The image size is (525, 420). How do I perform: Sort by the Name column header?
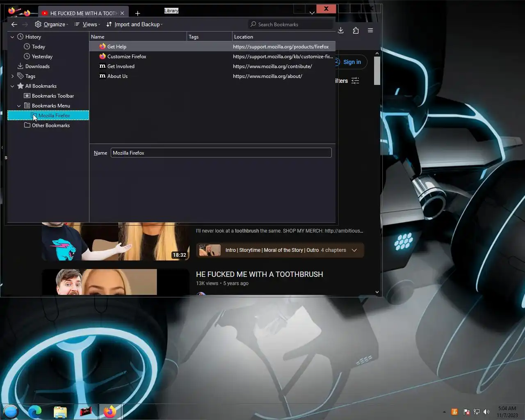click(138, 37)
